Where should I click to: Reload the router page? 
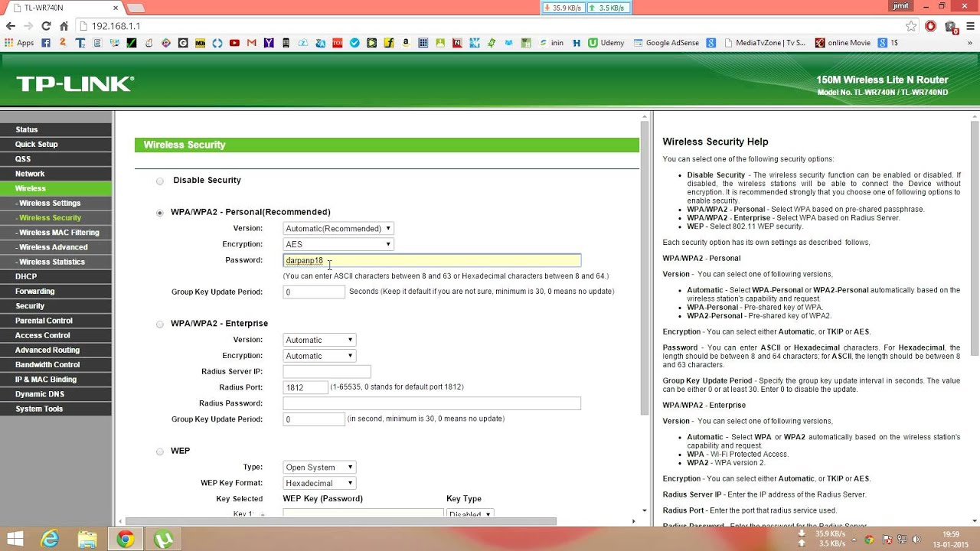pyautogui.click(x=46, y=26)
